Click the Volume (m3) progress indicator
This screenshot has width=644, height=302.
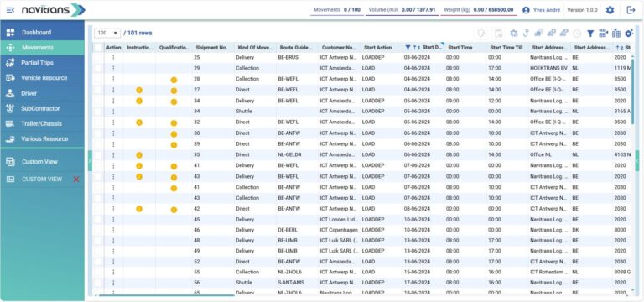pos(402,10)
